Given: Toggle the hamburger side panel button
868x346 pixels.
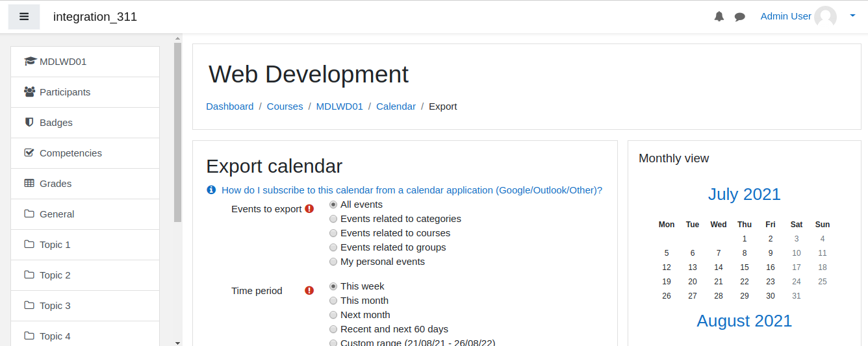Looking at the screenshot, I should 24,17.
